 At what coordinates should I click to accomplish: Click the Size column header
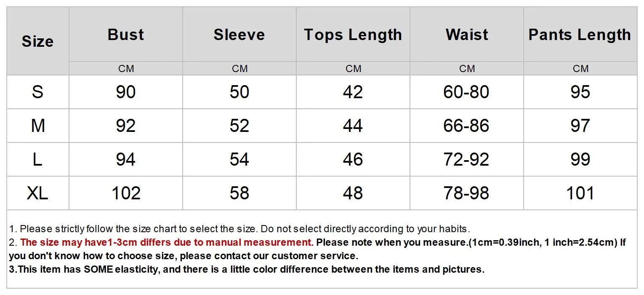click(37, 41)
